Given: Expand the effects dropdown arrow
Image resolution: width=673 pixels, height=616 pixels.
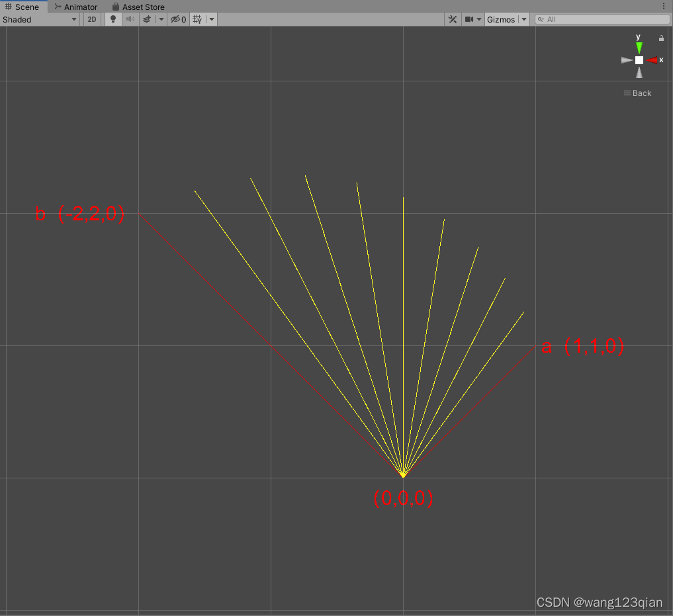Looking at the screenshot, I should tap(161, 19).
